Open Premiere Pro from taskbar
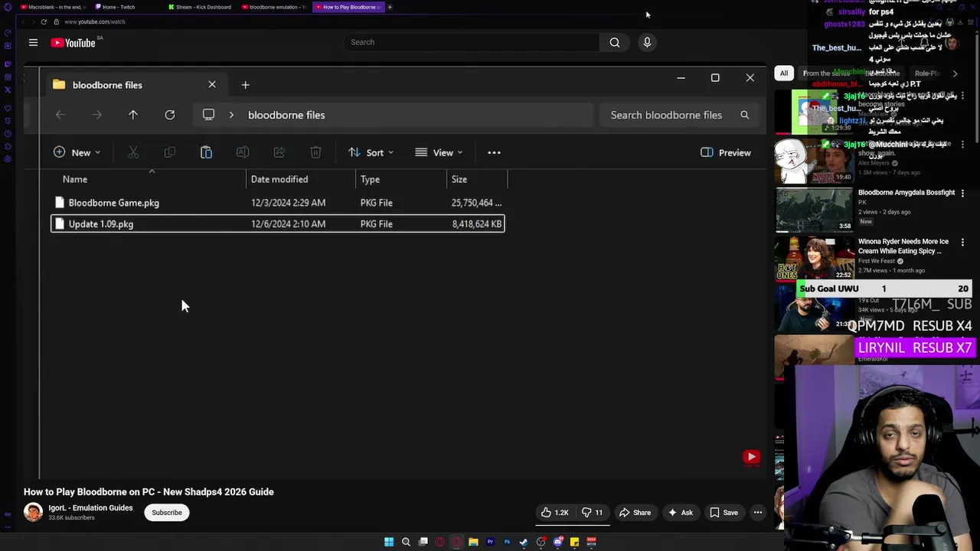 click(x=490, y=542)
